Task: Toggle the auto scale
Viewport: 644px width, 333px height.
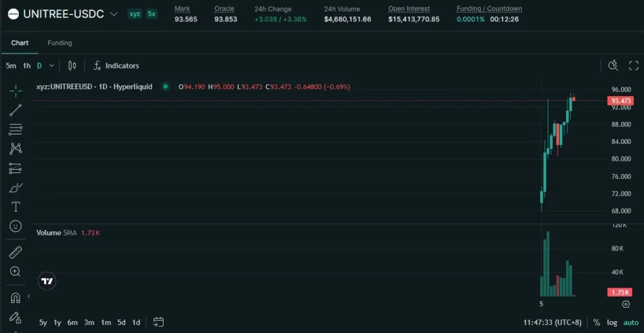Action: point(631,323)
